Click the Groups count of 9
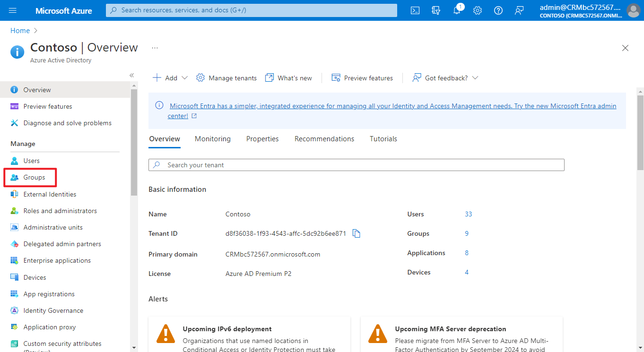This screenshot has height=352, width=644. click(x=466, y=233)
